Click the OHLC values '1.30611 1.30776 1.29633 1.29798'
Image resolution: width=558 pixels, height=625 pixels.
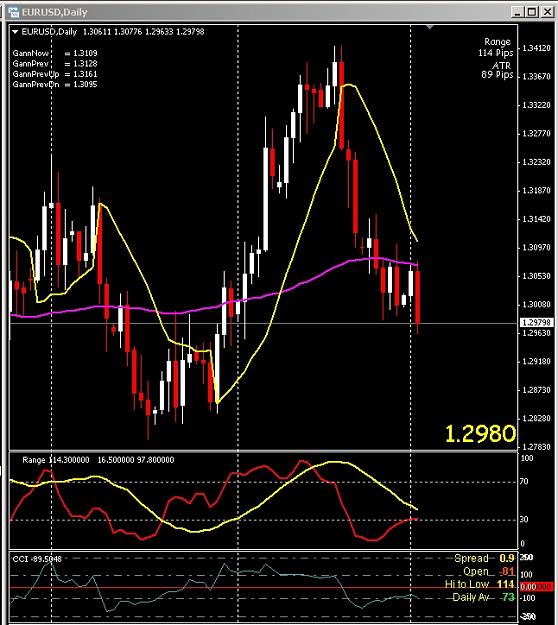click(143, 31)
